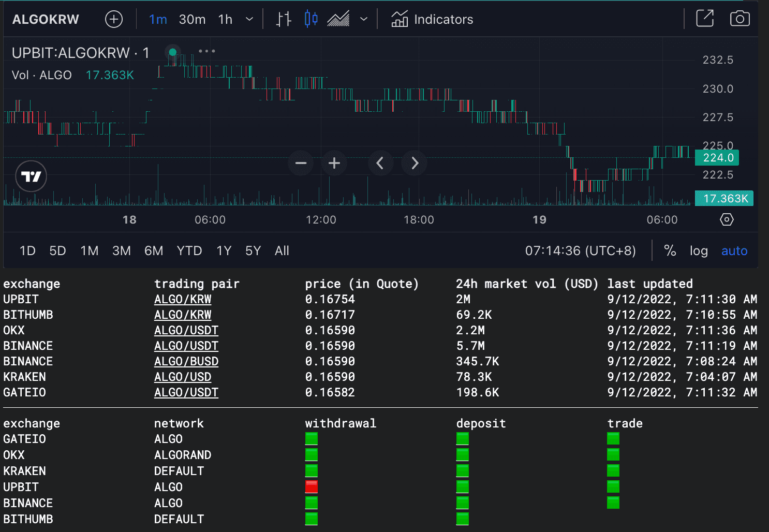Switch the date range to 3M
Viewport: 769px width, 532px height.
122,251
